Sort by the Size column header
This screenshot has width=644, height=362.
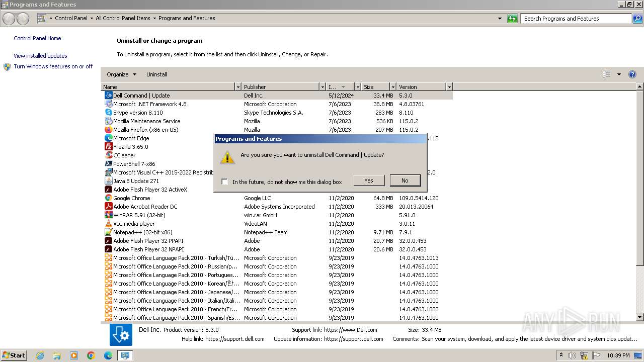coord(375,87)
